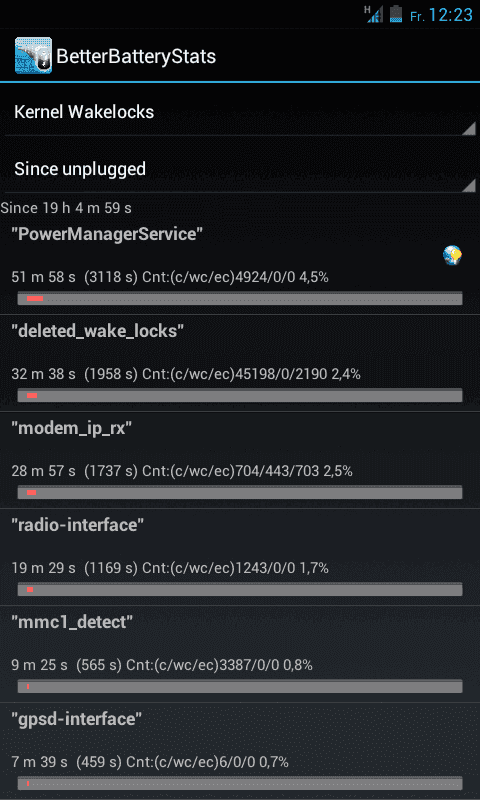The image size is (480, 800).
Task: Tap the Since 19 h 4 m 59 s label
Action: tap(66, 208)
